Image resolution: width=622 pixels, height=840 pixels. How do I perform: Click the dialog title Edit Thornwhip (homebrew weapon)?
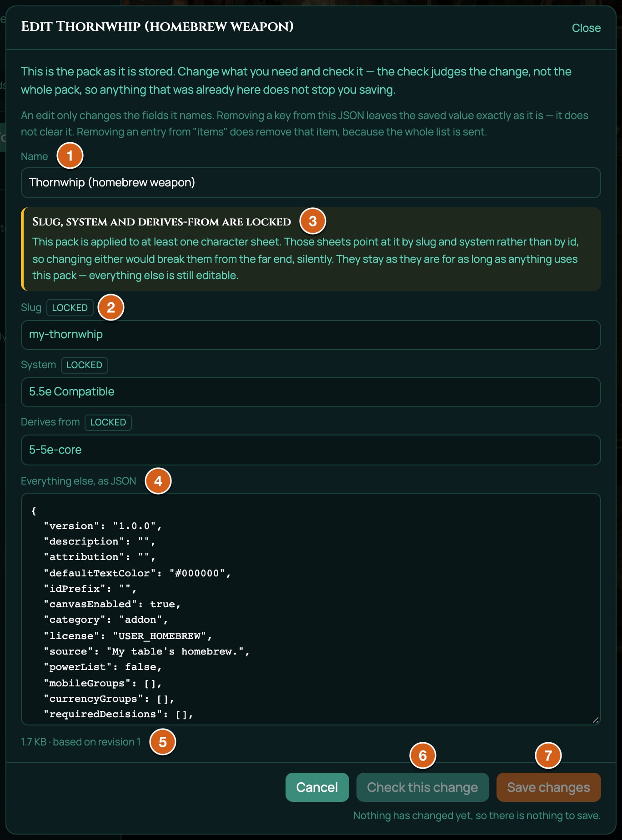coord(157,26)
